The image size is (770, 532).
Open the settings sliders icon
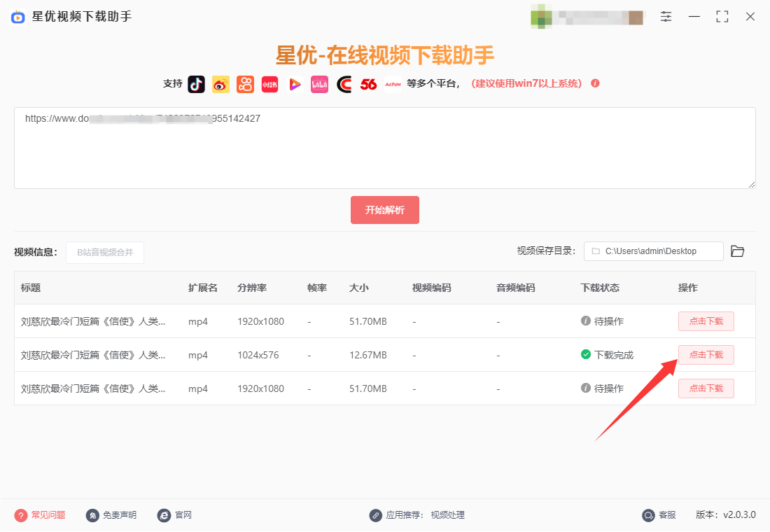point(666,15)
